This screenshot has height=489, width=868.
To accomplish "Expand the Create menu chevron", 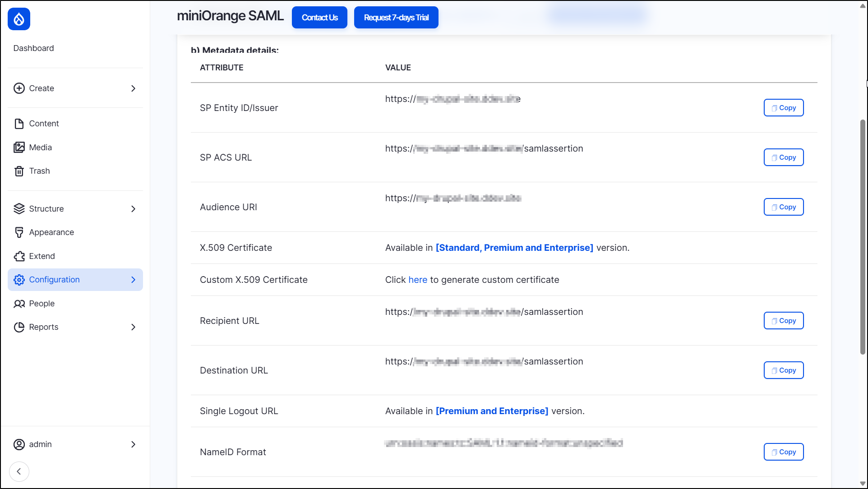I will (x=133, y=88).
